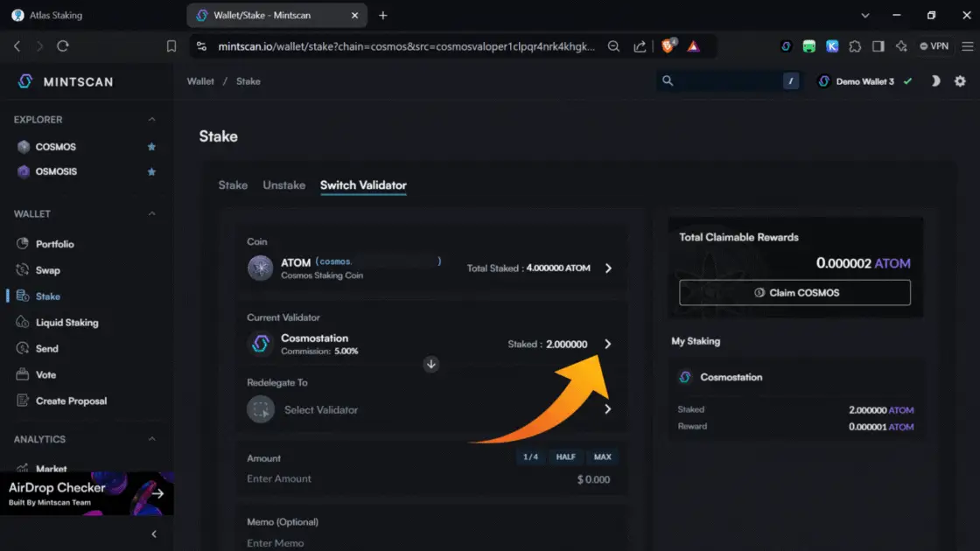Open settings gear in Mintscan header
This screenshot has height=551, width=980.
(x=960, y=81)
